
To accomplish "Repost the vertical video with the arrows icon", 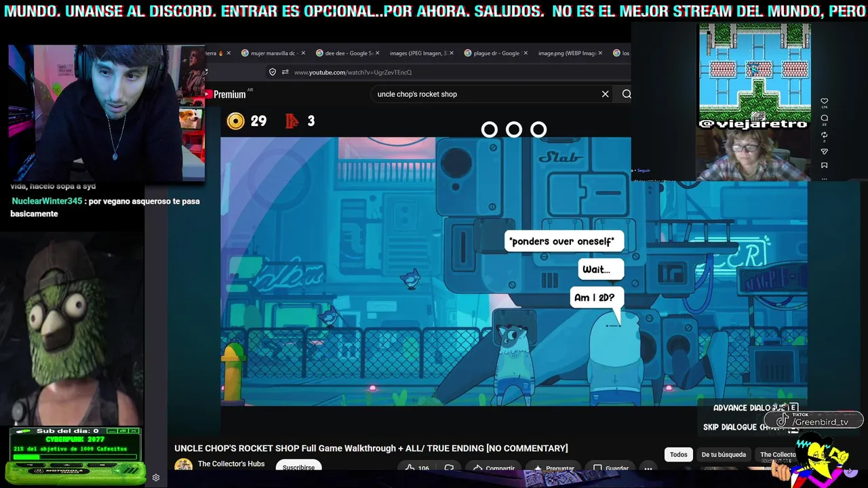I will coord(825,135).
